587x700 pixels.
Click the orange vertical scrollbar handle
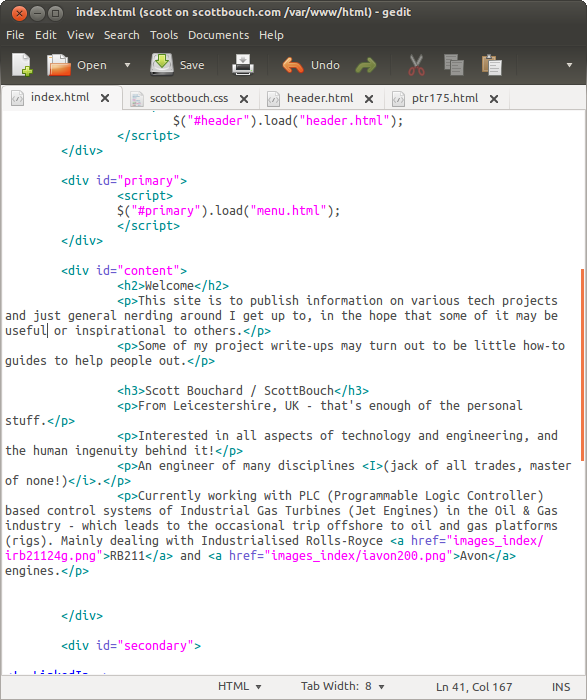click(582, 364)
